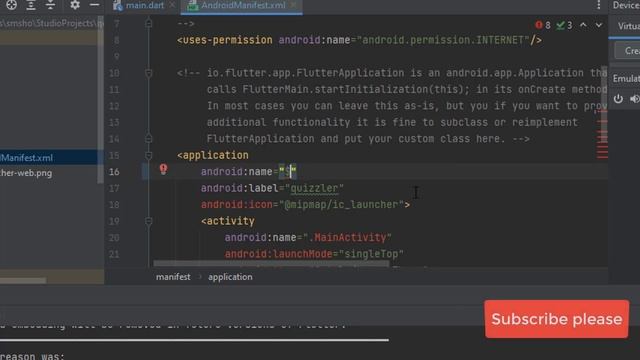Click the "reason was:" console text
This screenshot has width=640, height=360.
pyautogui.click(x=32, y=356)
